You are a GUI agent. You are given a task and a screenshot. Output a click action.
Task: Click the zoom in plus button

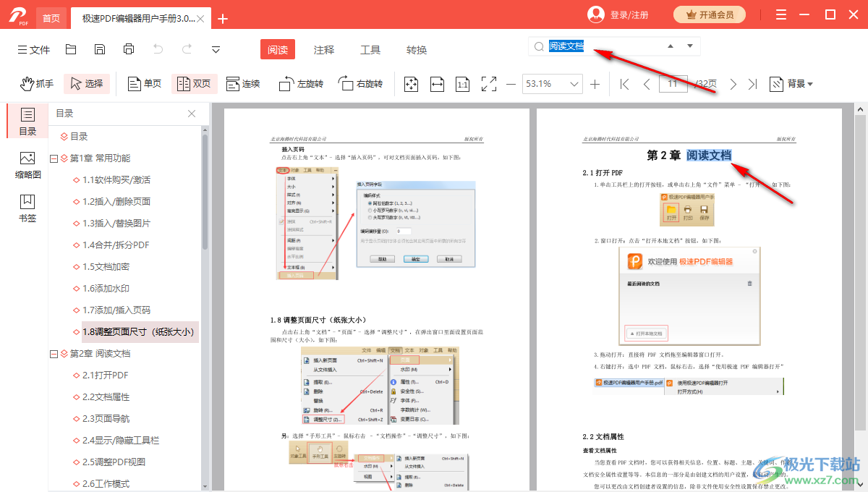click(595, 84)
